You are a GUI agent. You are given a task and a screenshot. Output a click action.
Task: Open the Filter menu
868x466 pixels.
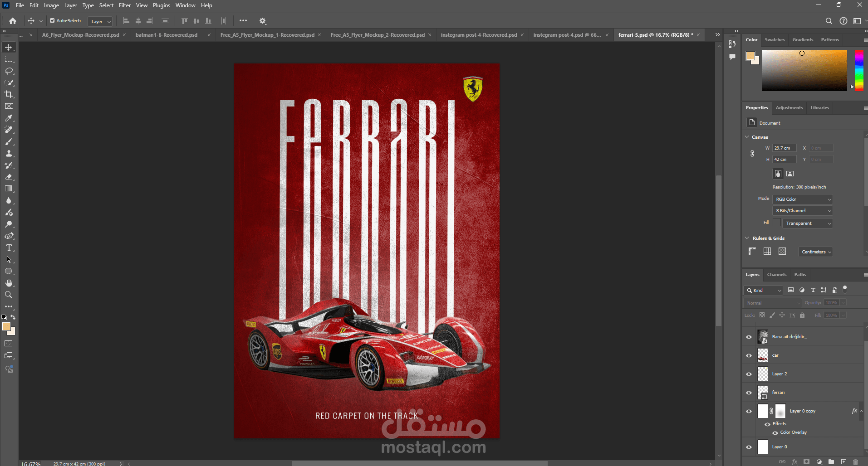tap(125, 5)
